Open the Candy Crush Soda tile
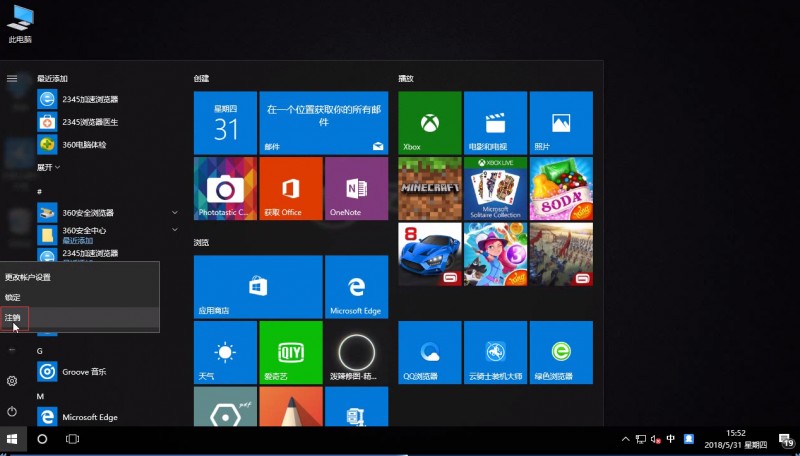The image size is (800, 456). coord(561,189)
